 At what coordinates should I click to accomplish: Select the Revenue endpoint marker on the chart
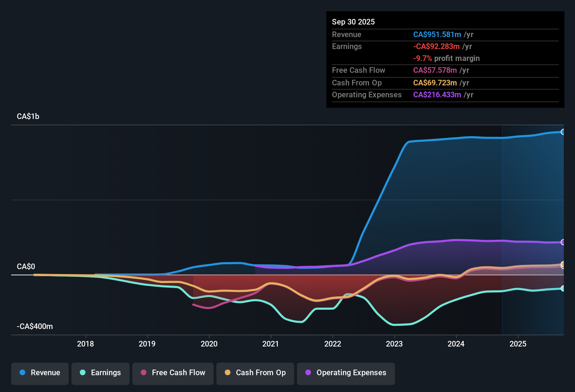pos(563,132)
